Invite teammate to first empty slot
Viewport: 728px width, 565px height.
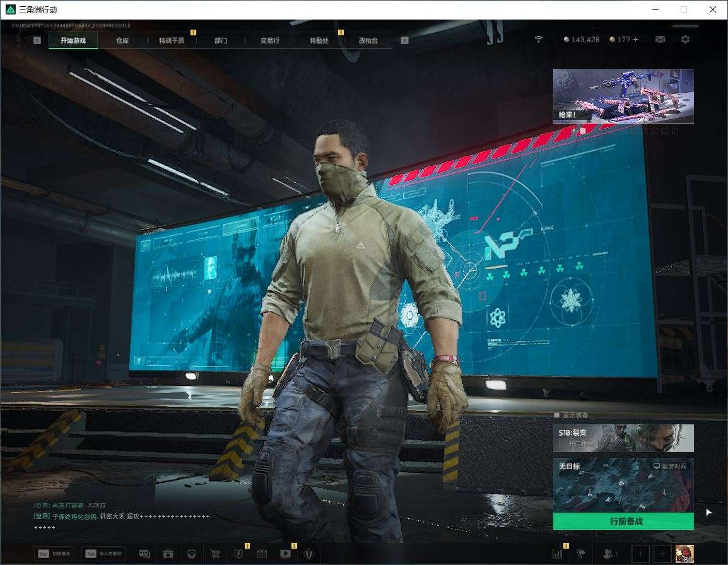[641, 554]
